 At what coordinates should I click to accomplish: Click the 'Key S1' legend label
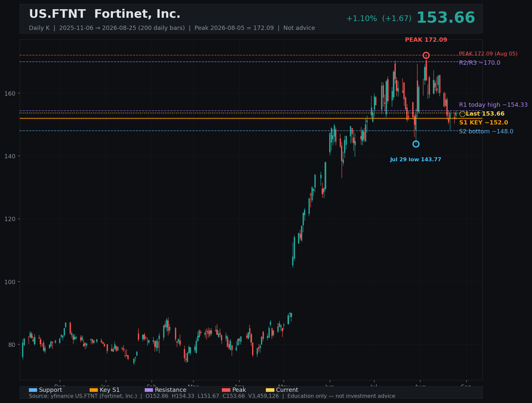(x=110, y=390)
